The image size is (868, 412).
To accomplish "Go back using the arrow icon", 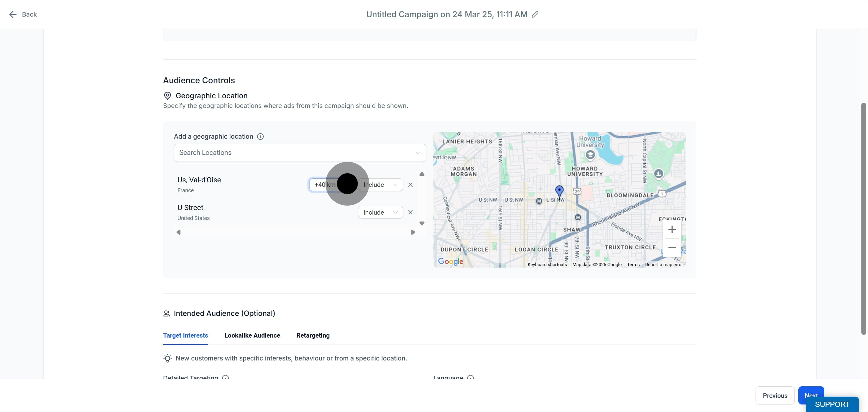I will pos(13,14).
